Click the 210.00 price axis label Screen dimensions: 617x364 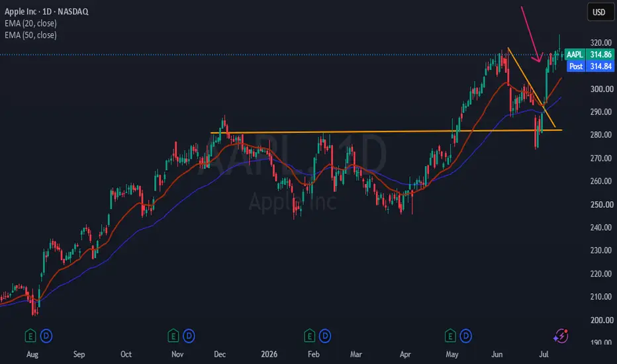click(x=601, y=296)
